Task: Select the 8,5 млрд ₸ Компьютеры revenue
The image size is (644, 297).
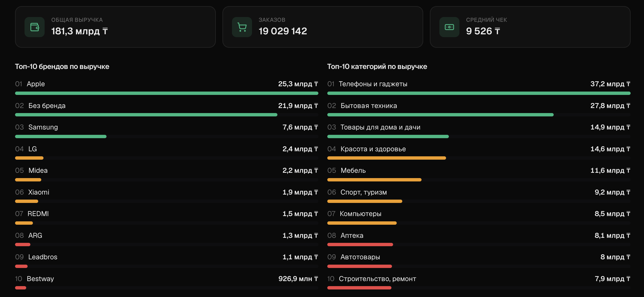Action: pyautogui.click(x=612, y=214)
